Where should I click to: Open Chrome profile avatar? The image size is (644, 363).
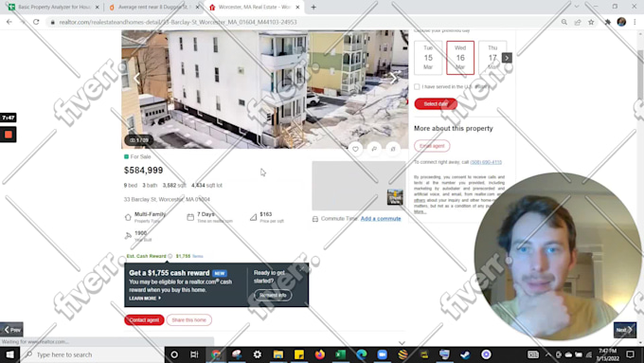coord(621,22)
